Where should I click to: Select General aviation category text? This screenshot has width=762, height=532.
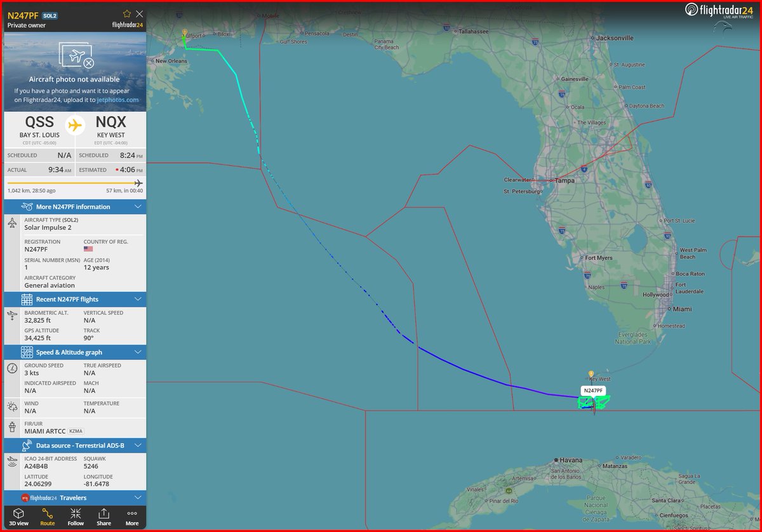point(50,285)
